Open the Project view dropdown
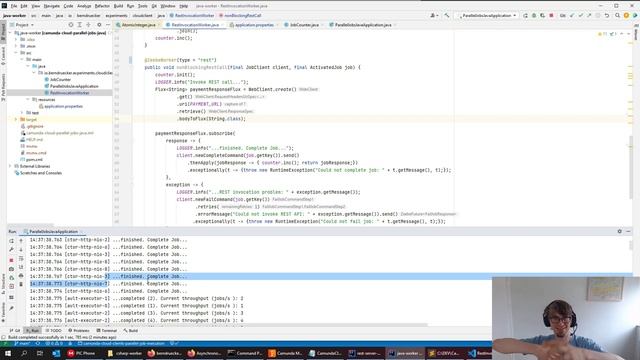 pyautogui.click(x=22, y=25)
